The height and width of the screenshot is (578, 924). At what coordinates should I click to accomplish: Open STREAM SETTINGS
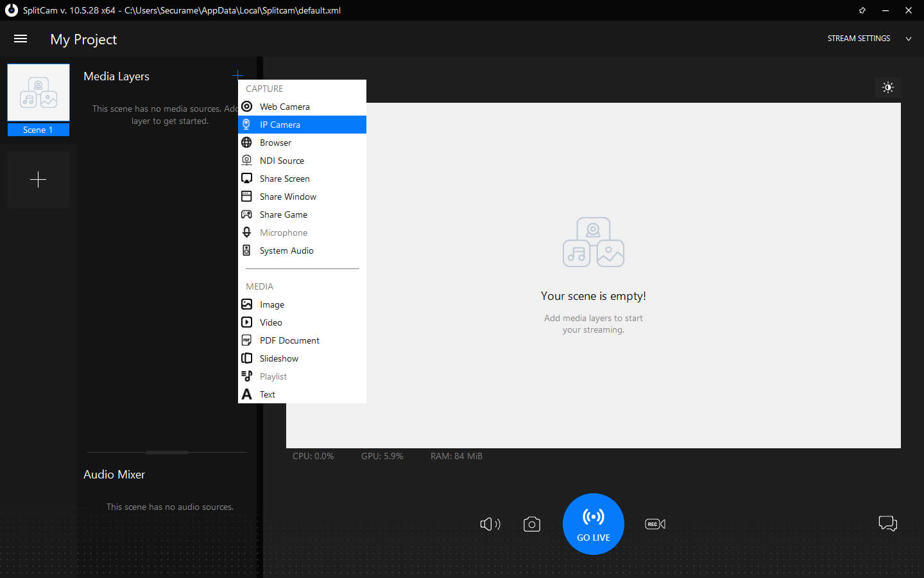[x=859, y=39]
